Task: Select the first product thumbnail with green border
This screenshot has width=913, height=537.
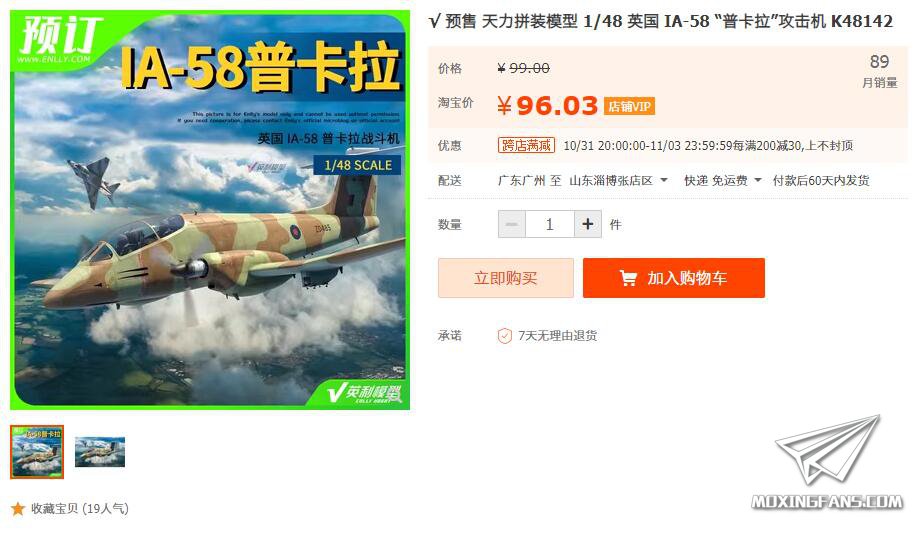Action: (37, 451)
